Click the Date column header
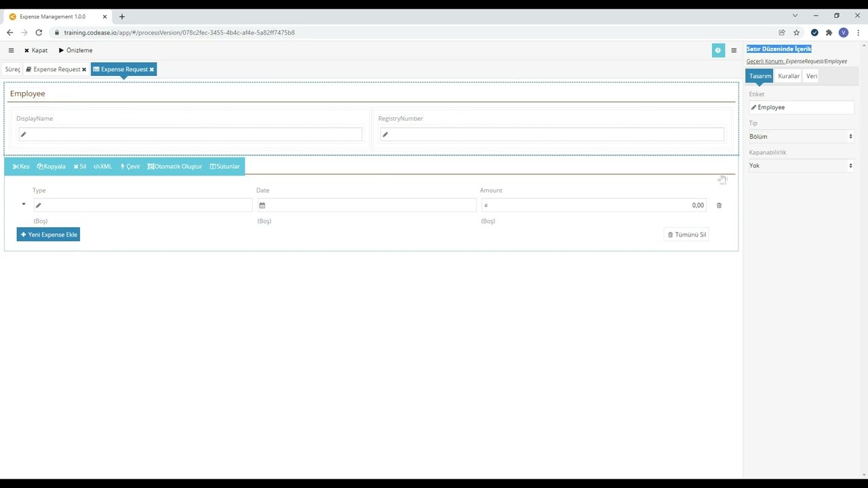The height and width of the screenshot is (488, 868). [x=262, y=190]
